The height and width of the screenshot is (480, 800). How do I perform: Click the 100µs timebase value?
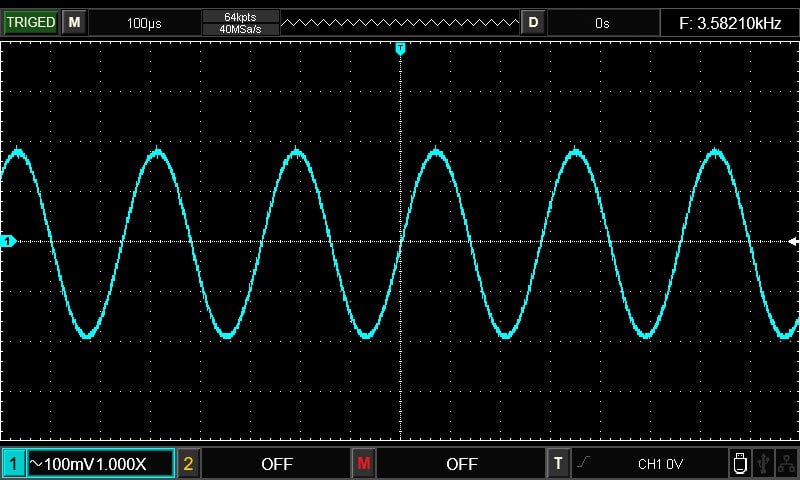click(144, 23)
